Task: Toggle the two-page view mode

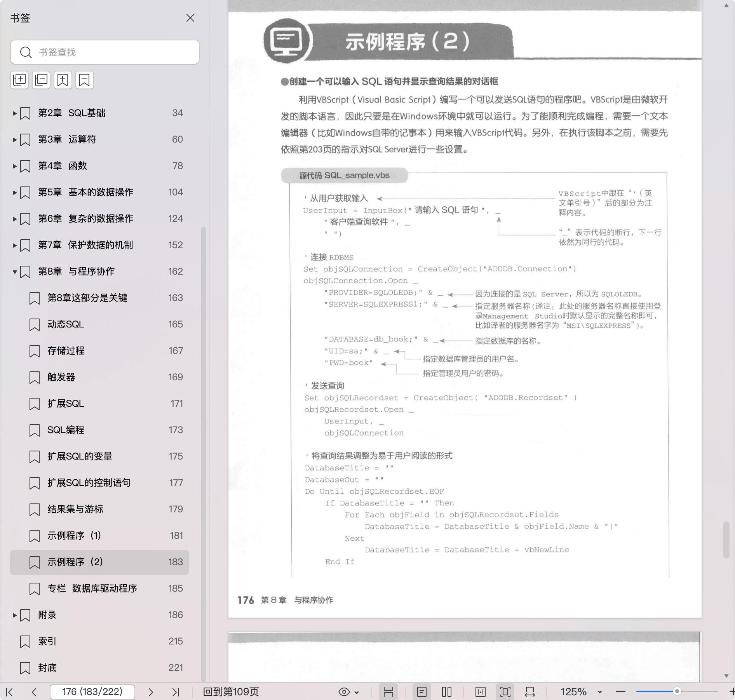Action: 447,692
